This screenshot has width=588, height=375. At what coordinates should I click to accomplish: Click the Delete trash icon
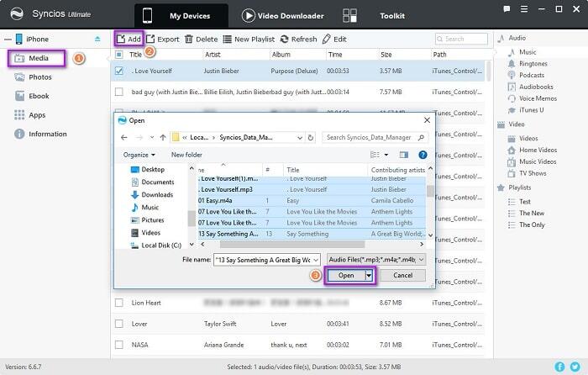click(189, 39)
